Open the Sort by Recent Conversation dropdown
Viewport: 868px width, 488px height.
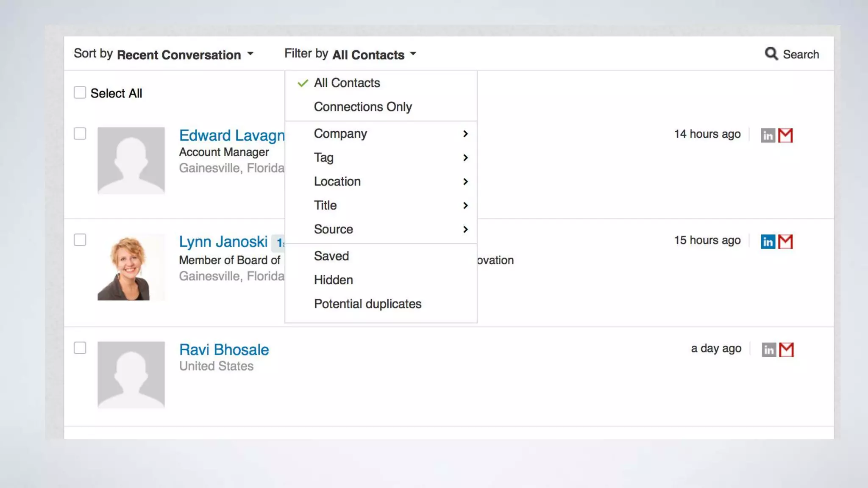pyautogui.click(x=185, y=54)
